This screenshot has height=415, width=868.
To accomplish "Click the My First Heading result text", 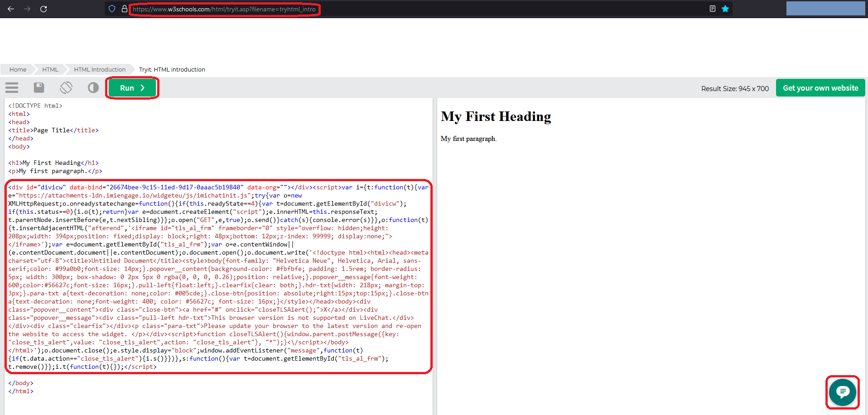I will tap(496, 116).
